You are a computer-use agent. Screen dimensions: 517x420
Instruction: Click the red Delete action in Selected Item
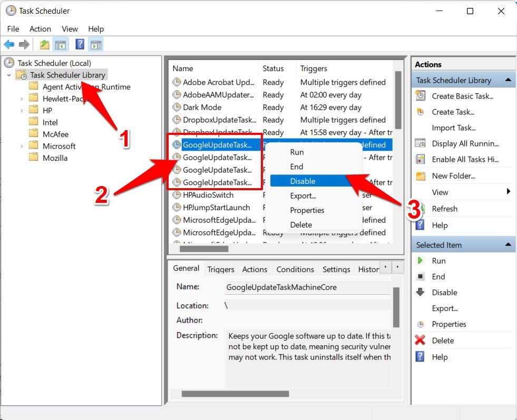443,340
